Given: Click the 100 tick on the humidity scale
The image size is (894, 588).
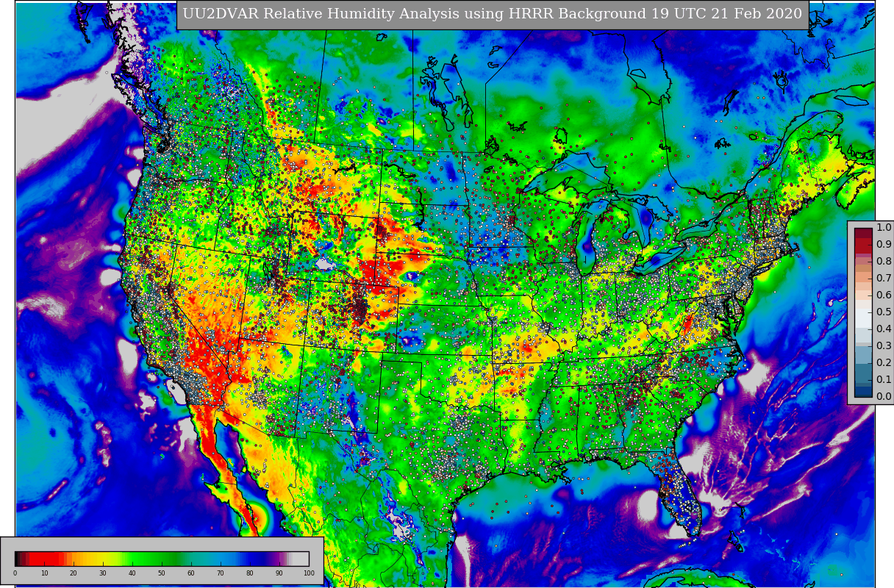Looking at the screenshot, I should click(x=309, y=573).
